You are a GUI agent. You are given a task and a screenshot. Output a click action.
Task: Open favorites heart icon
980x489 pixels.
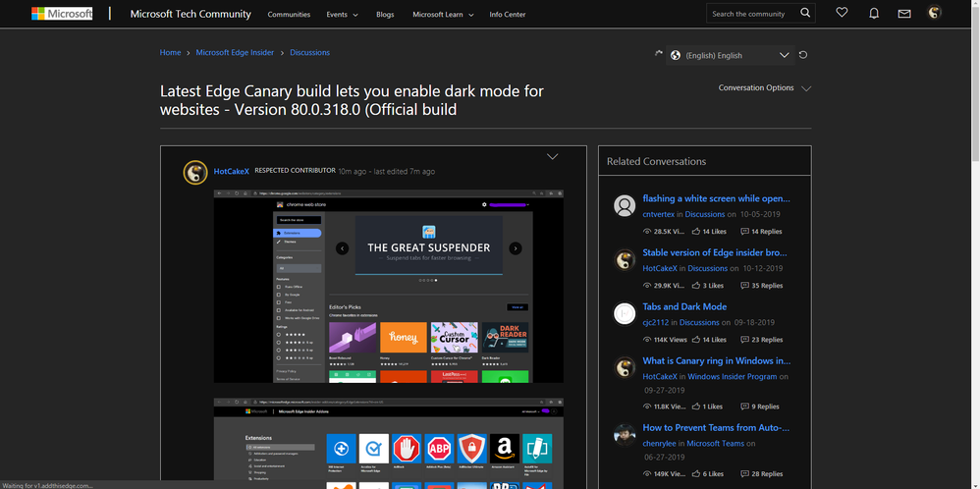[x=842, y=13]
